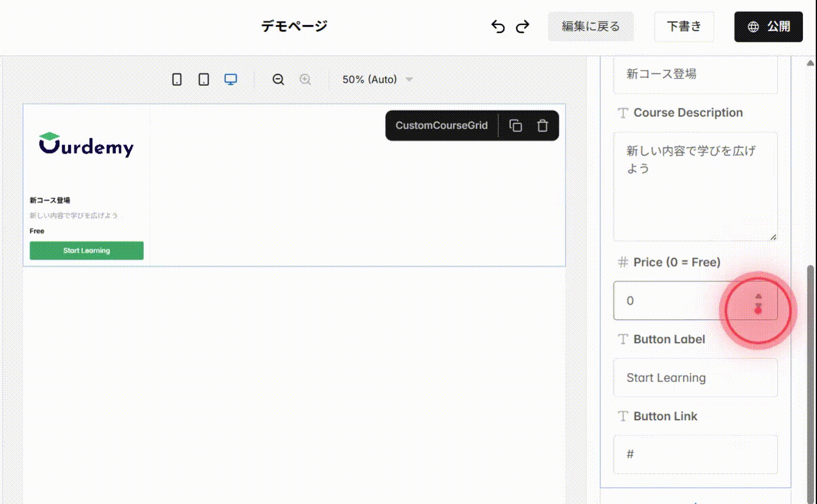The width and height of the screenshot is (817, 504).
Task: Switch preview to tablet view
Action: tap(203, 79)
